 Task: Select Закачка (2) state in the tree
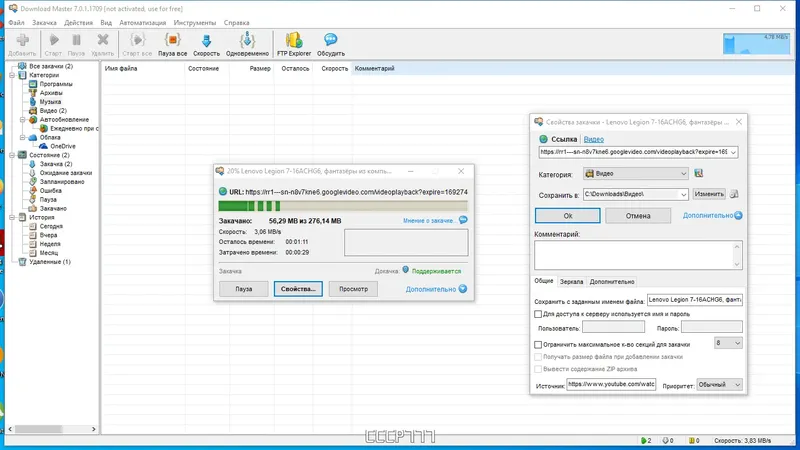coord(56,164)
